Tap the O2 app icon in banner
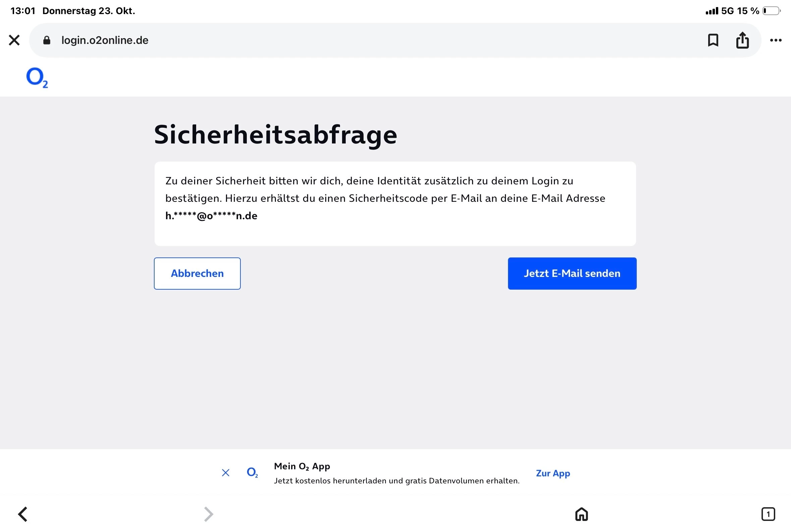 pyautogui.click(x=252, y=473)
